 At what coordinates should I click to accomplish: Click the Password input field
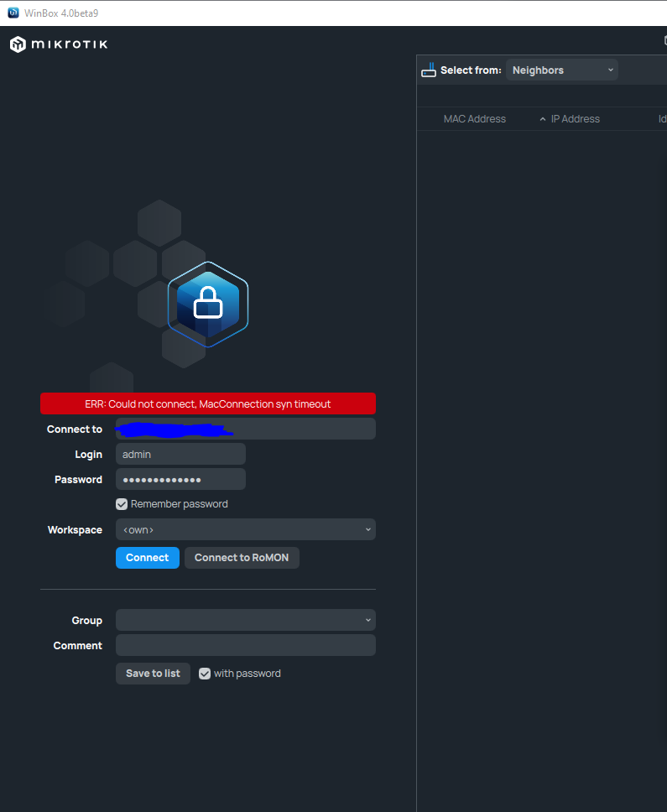click(180, 480)
